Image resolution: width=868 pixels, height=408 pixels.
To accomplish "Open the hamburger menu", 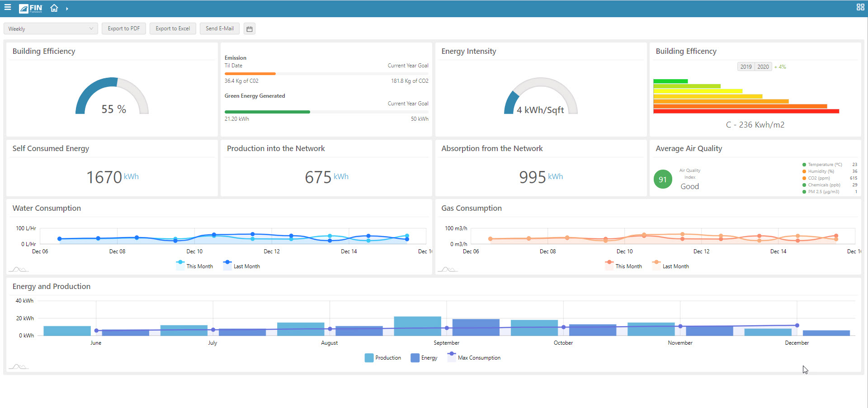I will [8, 8].
